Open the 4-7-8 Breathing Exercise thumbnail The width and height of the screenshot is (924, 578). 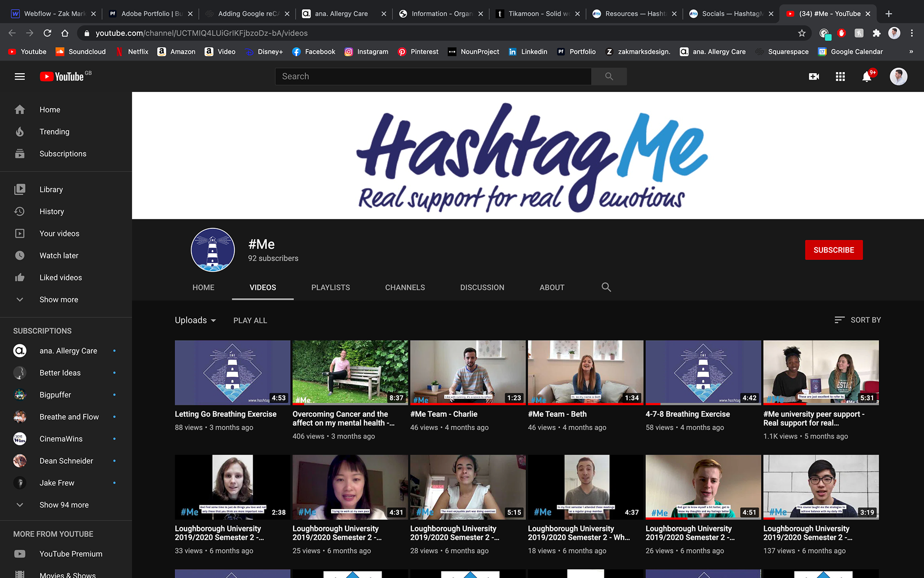click(x=703, y=373)
